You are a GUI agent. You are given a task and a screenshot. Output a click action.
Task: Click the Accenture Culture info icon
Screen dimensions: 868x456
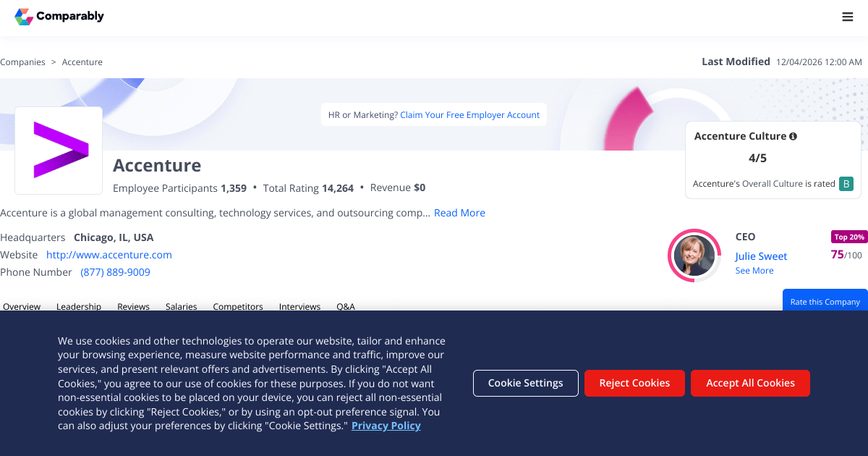coord(793,136)
